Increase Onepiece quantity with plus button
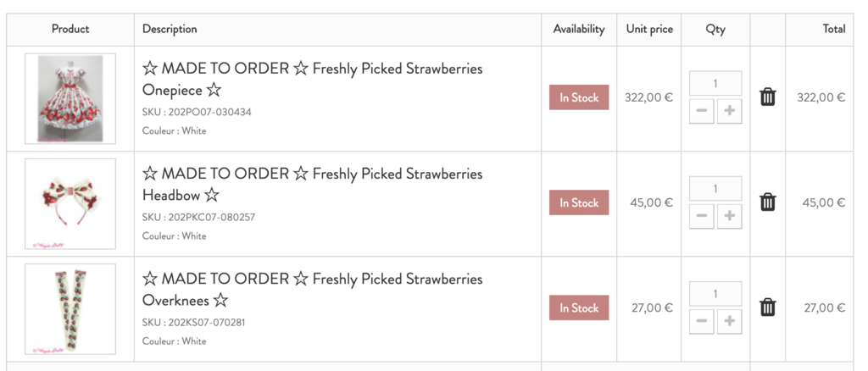This screenshot has height=371, width=868. (730, 111)
